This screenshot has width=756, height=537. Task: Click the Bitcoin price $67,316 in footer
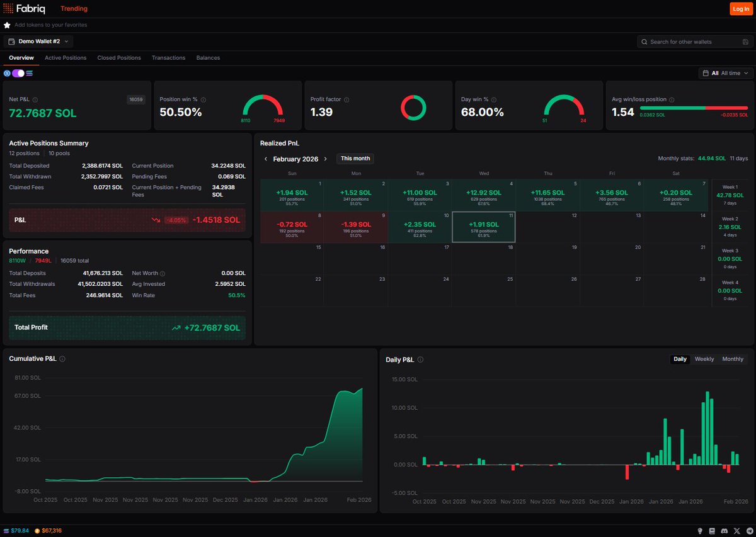pyautogui.click(x=48, y=531)
